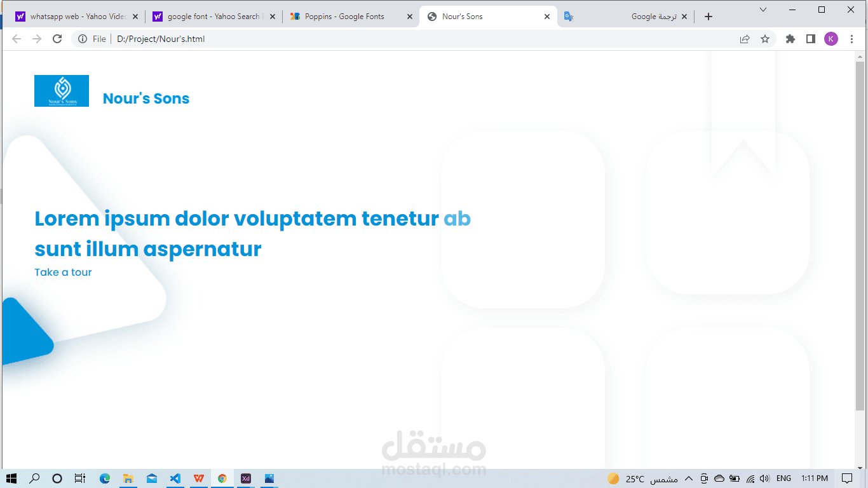Reload the Nour's.html page
The image size is (868, 488).
point(57,39)
